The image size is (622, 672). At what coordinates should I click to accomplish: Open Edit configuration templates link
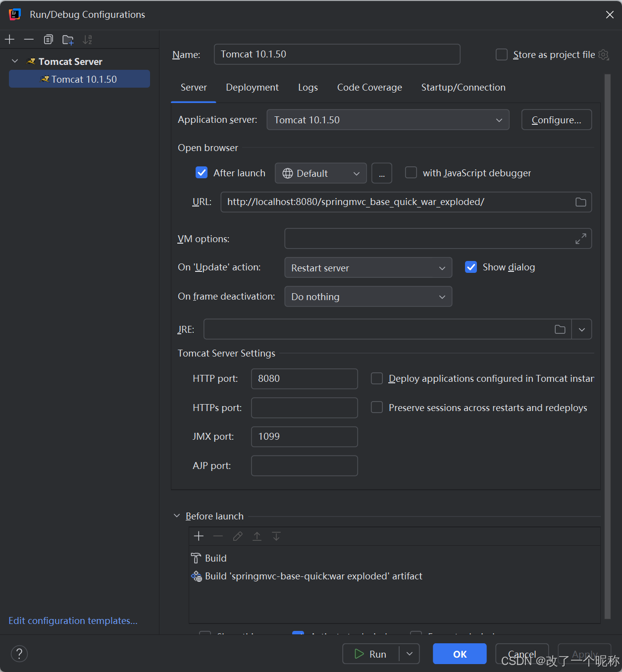tap(73, 620)
